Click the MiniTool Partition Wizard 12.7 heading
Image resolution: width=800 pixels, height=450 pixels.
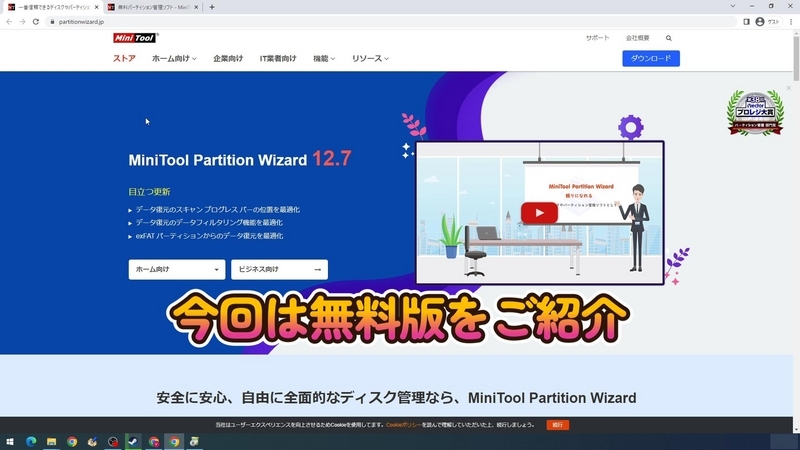(x=240, y=159)
